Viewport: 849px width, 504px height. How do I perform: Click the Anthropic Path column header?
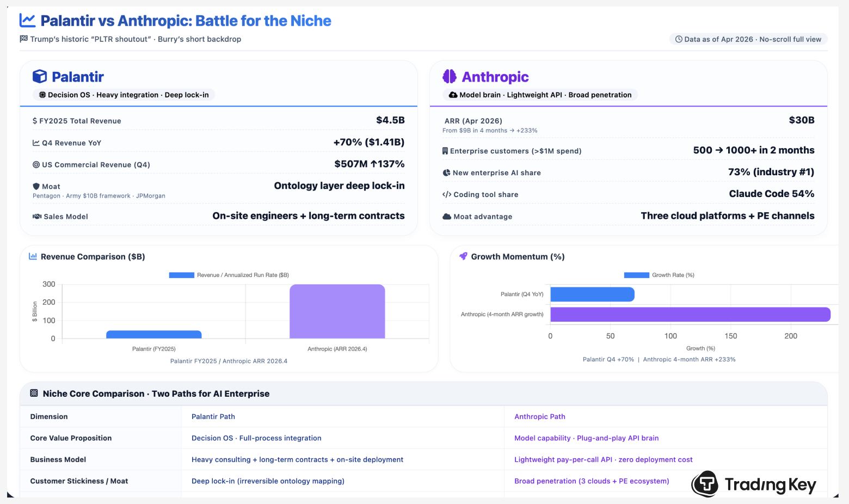539,416
